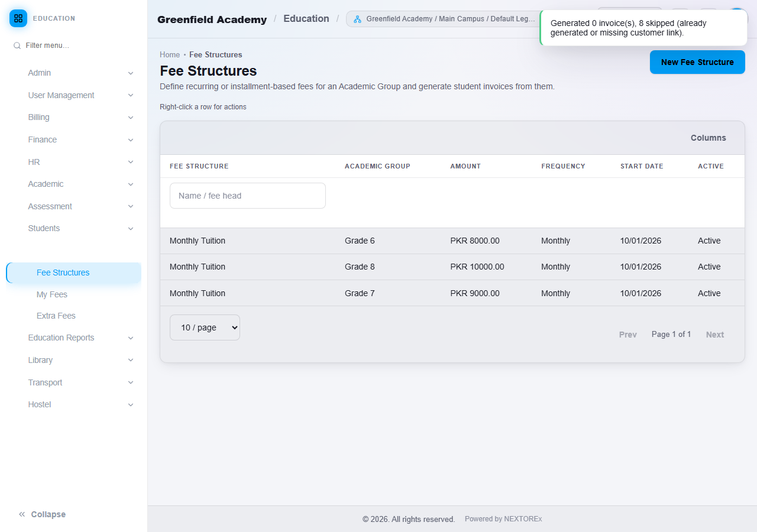Sort by the Amount column header

(x=465, y=166)
